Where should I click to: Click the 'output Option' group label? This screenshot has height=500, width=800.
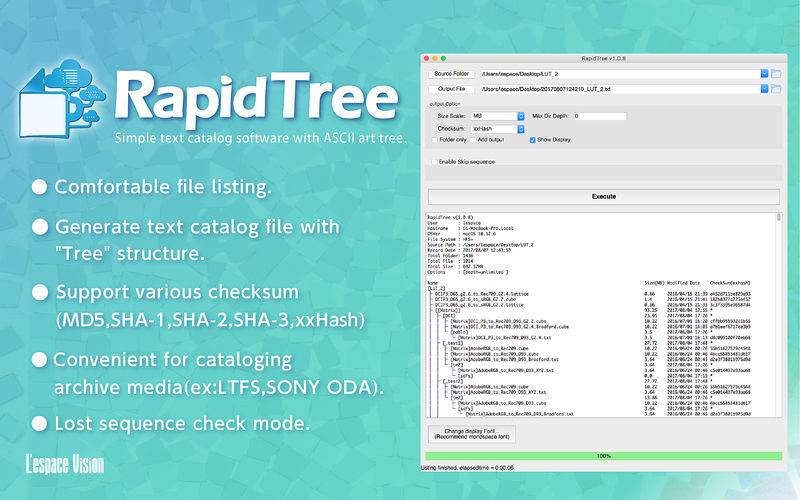(x=445, y=104)
